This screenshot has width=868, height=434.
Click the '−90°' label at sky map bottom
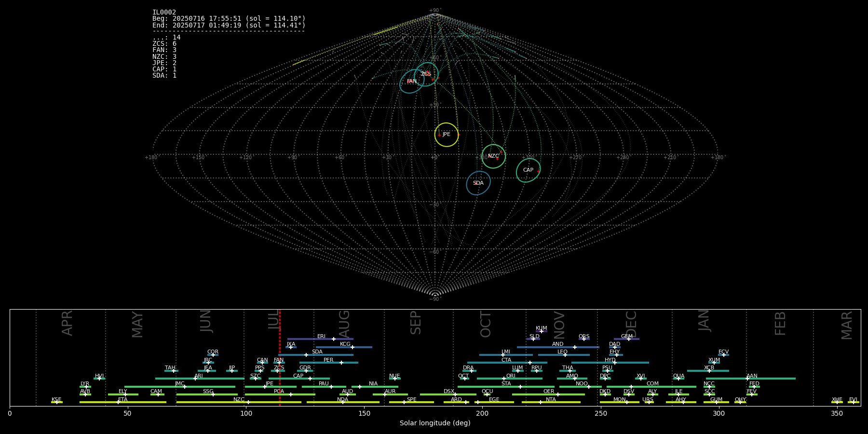[x=435, y=299]
